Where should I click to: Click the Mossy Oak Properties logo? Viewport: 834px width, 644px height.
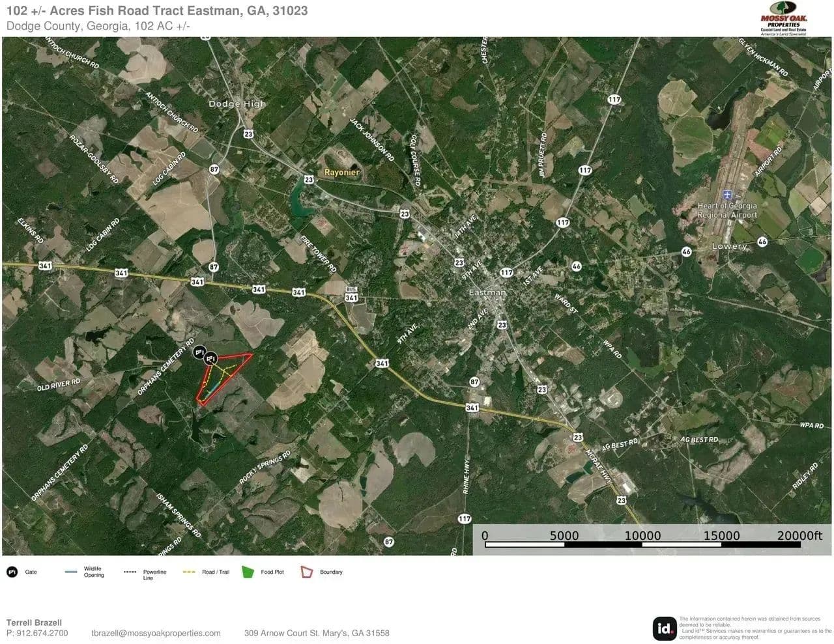(784, 20)
